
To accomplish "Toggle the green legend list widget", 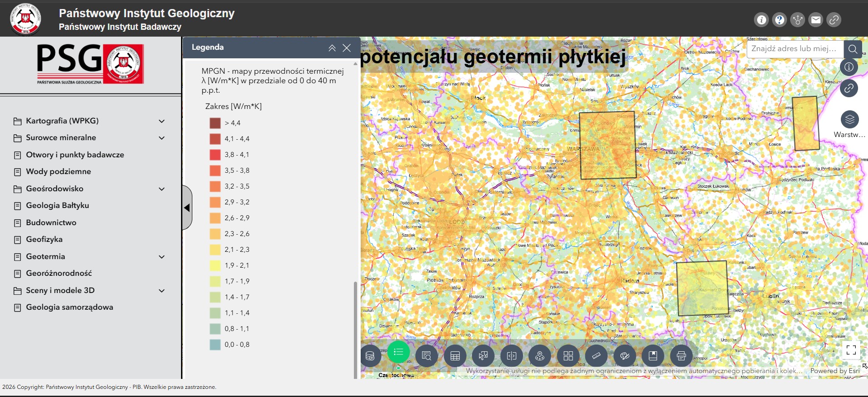I will 399,352.
